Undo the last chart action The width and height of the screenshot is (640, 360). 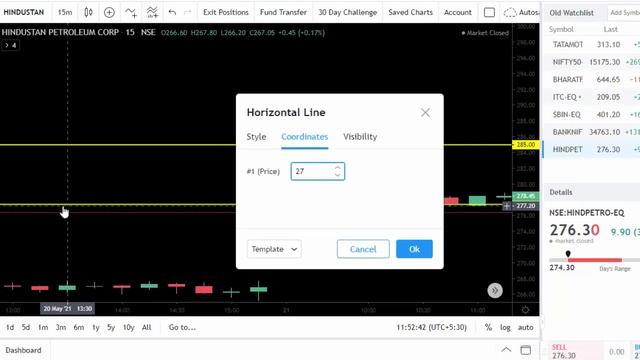coord(172,12)
